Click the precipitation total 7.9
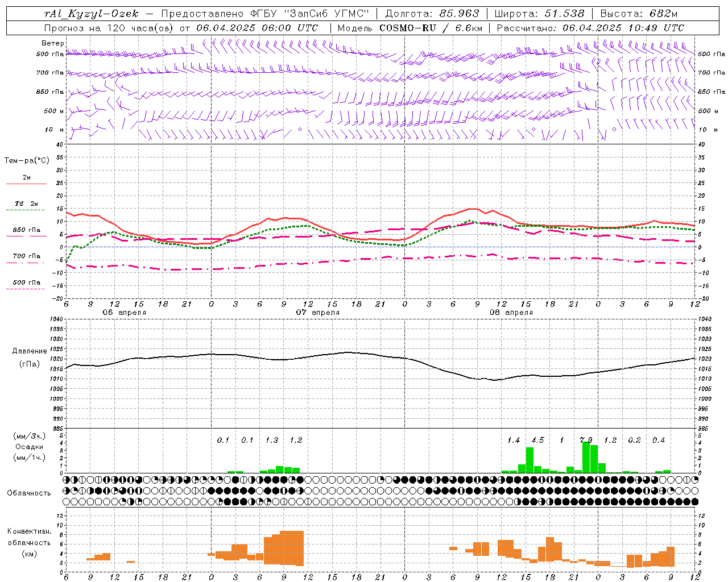This screenshot has width=728, height=582. [x=586, y=440]
